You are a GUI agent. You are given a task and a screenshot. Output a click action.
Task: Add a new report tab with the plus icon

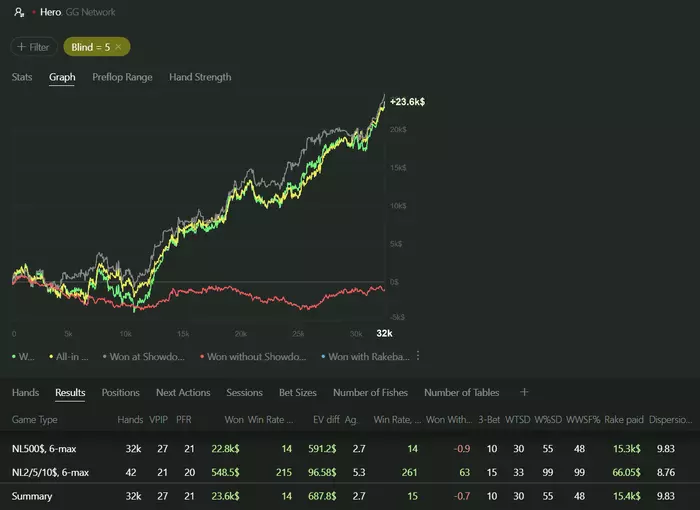[x=524, y=392]
